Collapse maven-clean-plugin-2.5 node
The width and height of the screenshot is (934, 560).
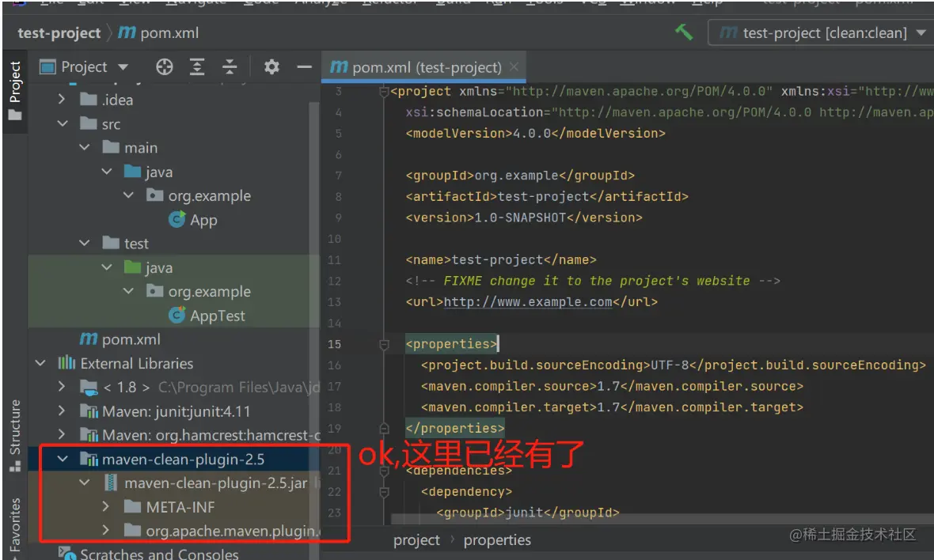63,459
